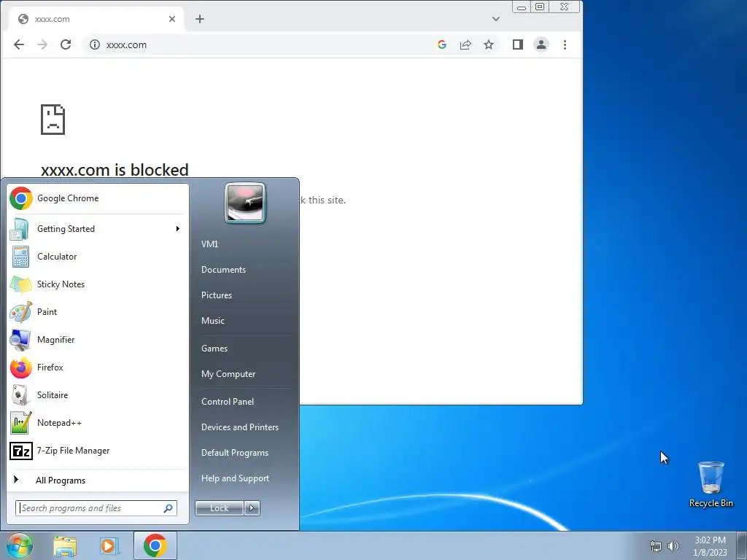Open the tab search chevron

[496, 19]
